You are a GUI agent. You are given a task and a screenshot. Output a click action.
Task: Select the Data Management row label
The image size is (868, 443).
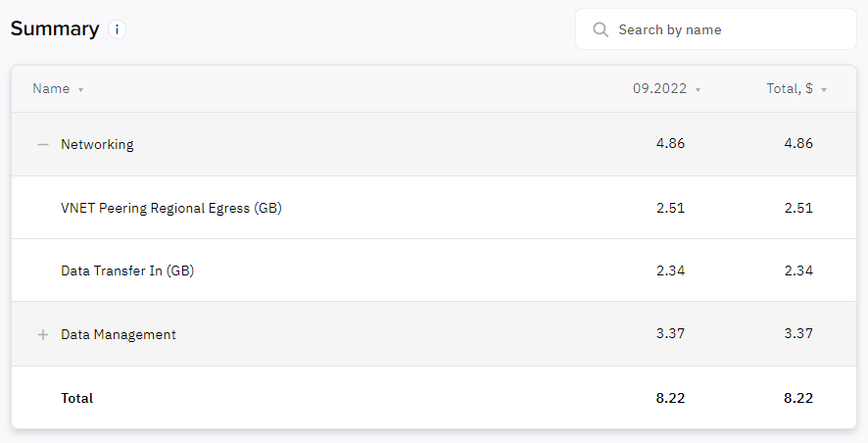tap(119, 334)
